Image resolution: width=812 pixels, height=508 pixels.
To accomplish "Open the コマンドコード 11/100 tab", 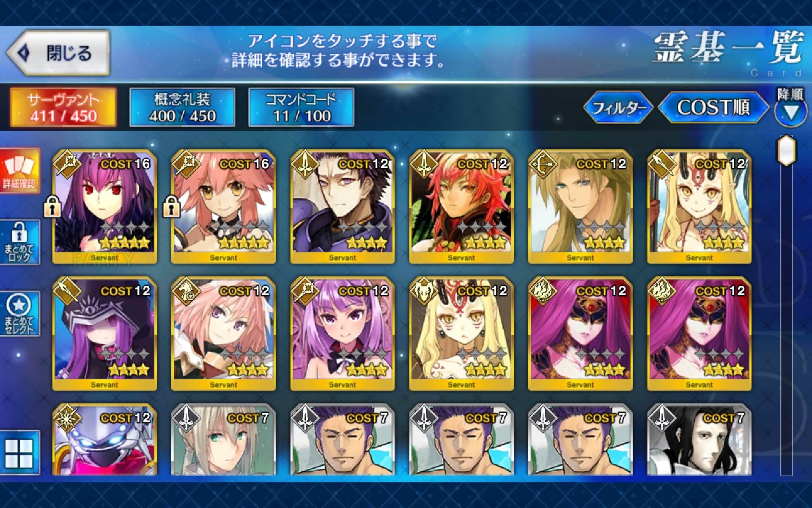I will pos(301,107).
